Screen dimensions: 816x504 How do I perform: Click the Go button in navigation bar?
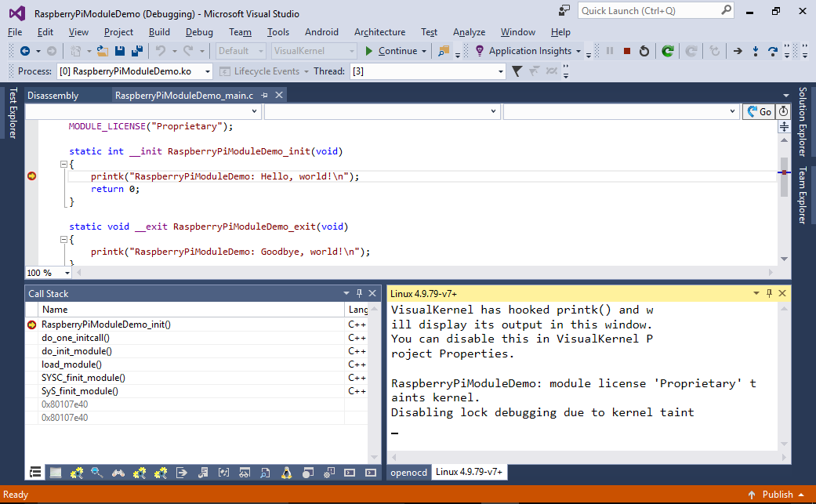pos(760,112)
